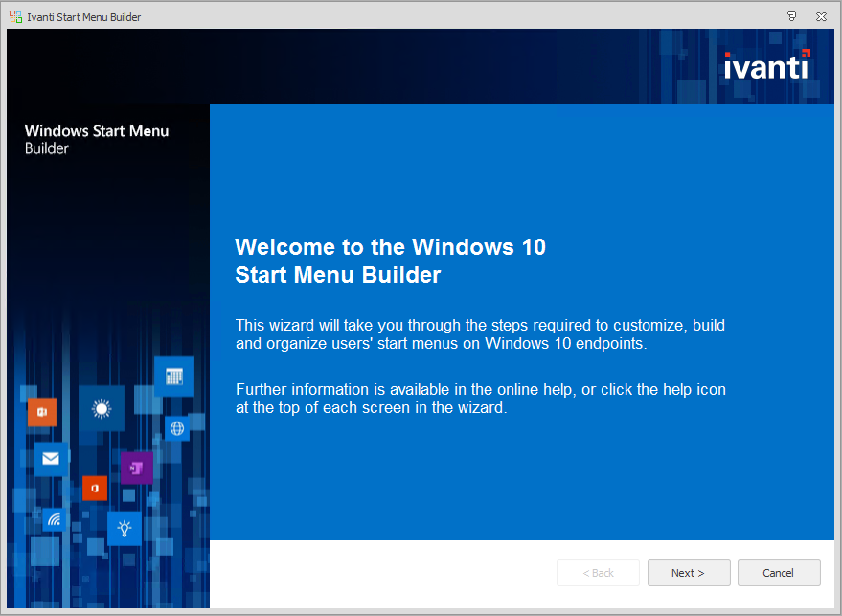Close the Ivanti Start Menu Builder window
Viewport: 842px width, 616px height.
[821, 16]
